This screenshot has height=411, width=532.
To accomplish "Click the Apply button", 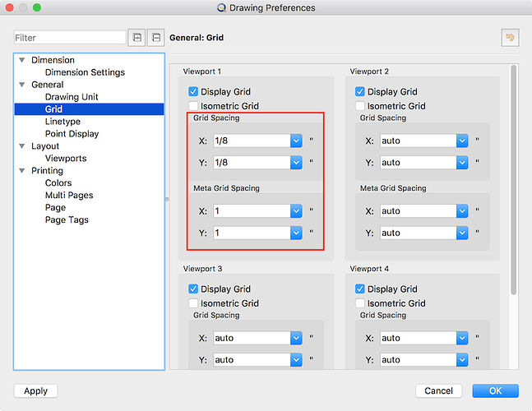I will point(35,391).
